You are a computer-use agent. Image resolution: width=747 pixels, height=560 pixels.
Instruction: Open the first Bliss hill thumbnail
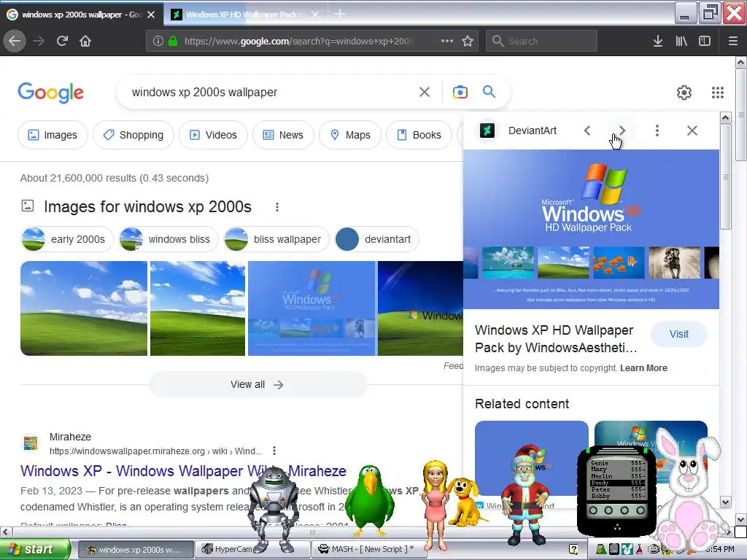click(x=84, y=308)
